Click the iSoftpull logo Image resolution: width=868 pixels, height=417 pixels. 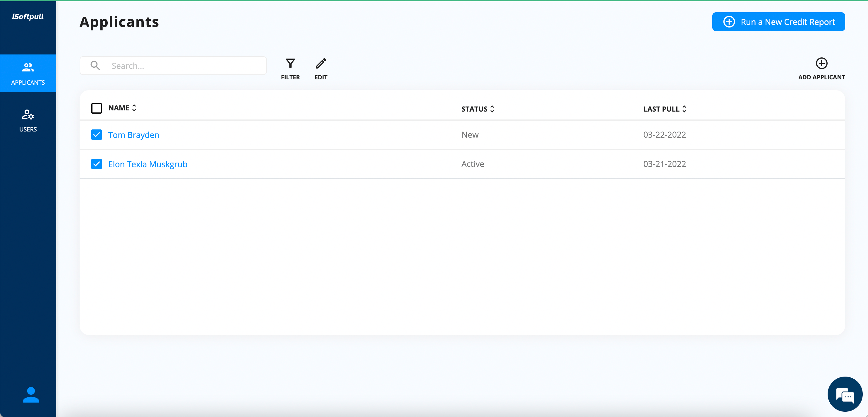(x=28, y=16)
